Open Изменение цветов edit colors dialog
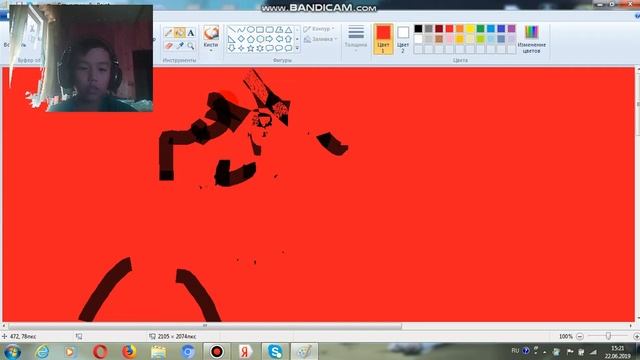The width and height of the screenshot is (640, 360). [531, 39]
